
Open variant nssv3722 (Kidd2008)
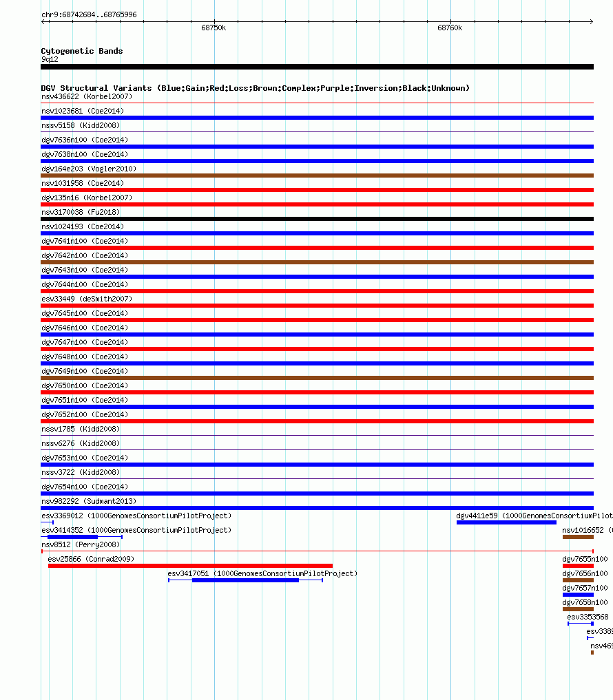[x=81, y=472]
